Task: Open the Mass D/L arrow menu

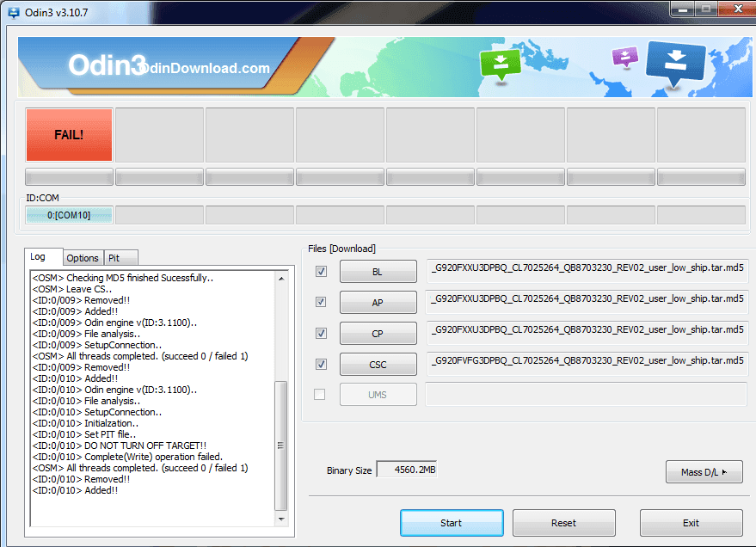Action: pyautogui.click(x=704, y=472)
